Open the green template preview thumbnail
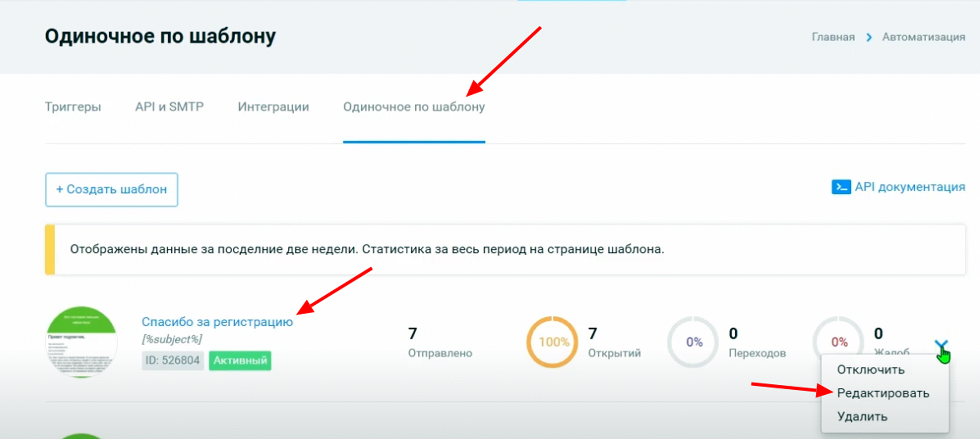The height and width of the screenshot is (439, 980). 81,342
